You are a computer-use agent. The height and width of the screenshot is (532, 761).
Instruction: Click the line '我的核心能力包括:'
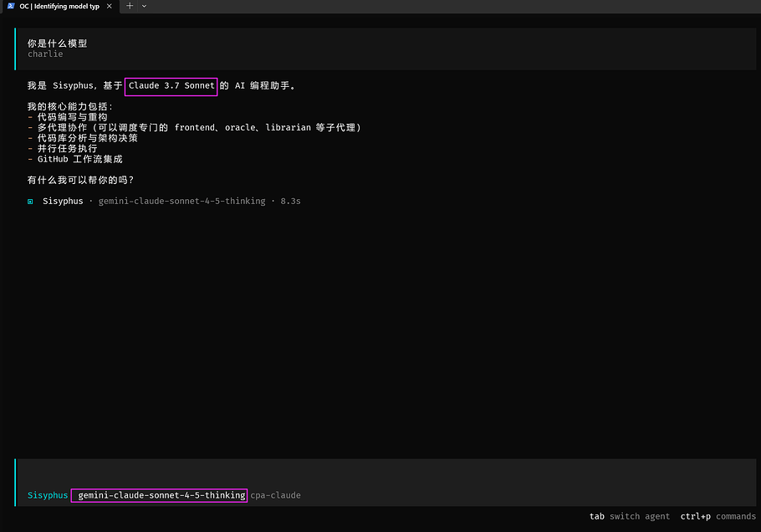coord(70,106)
